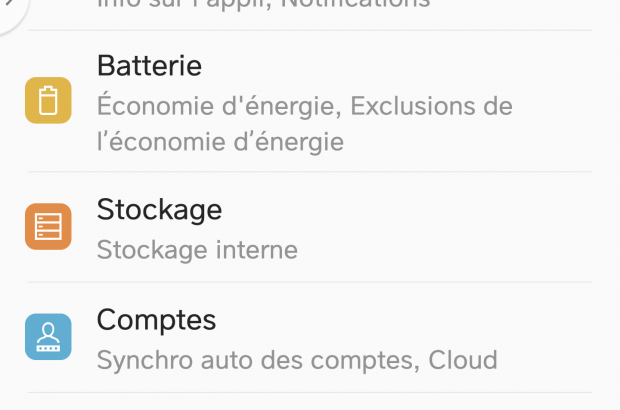
Task: Select "Synchro auto des comptes" text
Action: click(258, 360)
